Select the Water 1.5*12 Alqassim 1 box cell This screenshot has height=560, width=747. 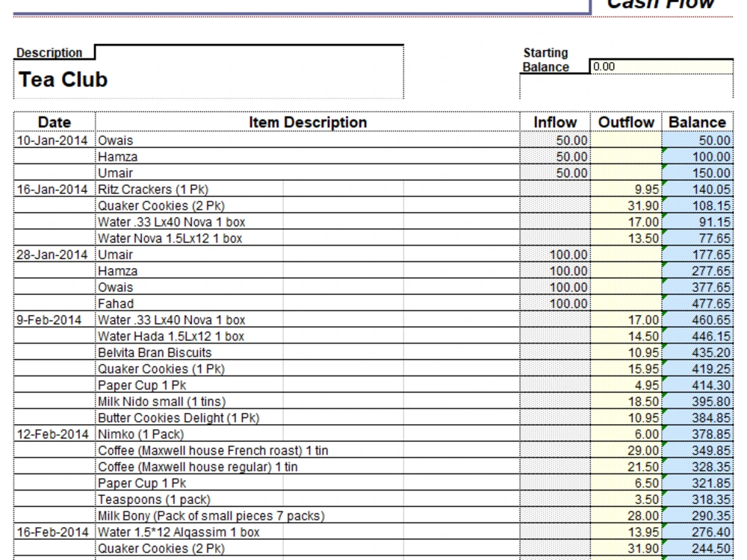click(307, 532)
